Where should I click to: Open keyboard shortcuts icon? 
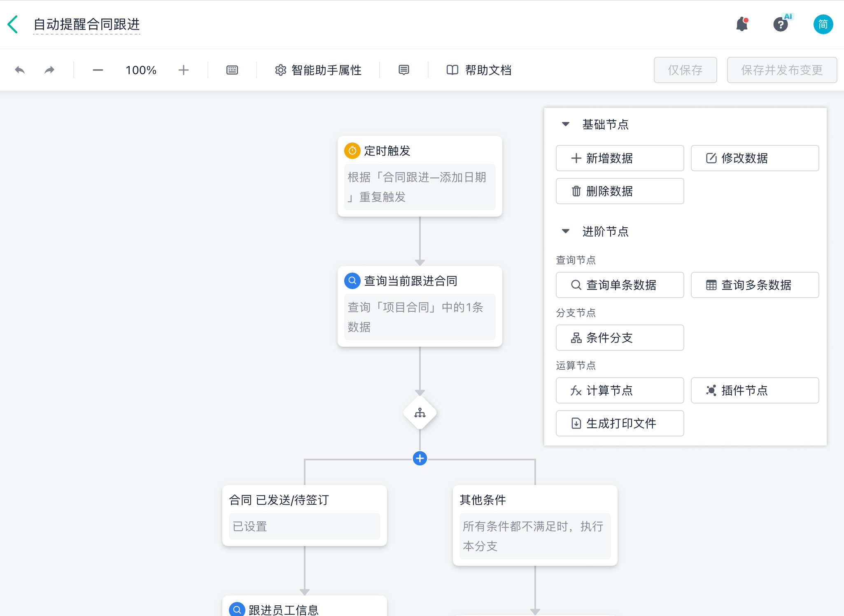[x=232, y=70]
